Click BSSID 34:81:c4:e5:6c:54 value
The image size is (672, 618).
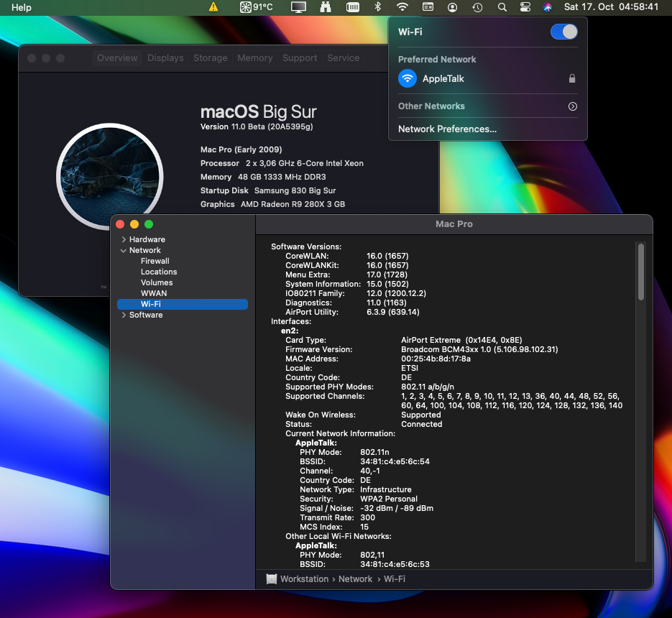click(395, 461)
